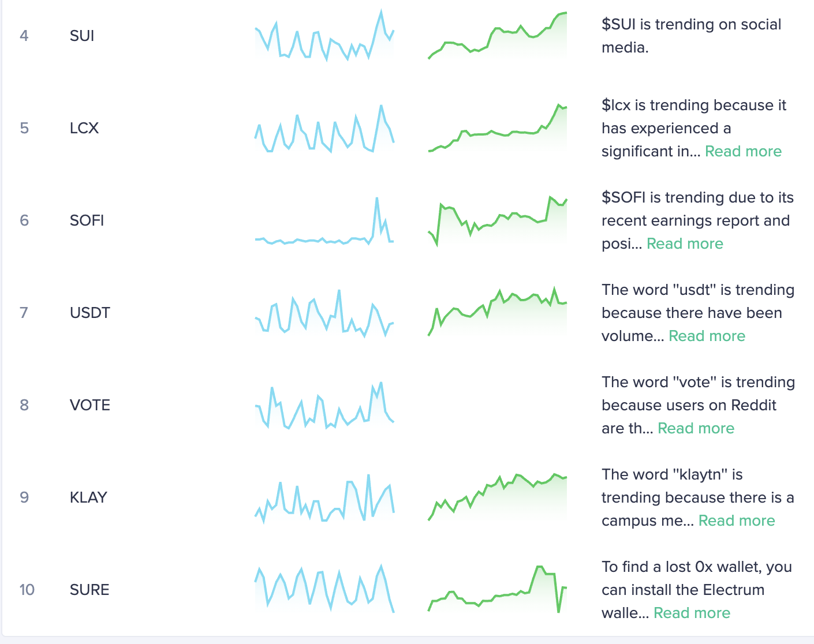Select SURE in the trending list
Screen dimensions: 814x644
click(89, 590)
